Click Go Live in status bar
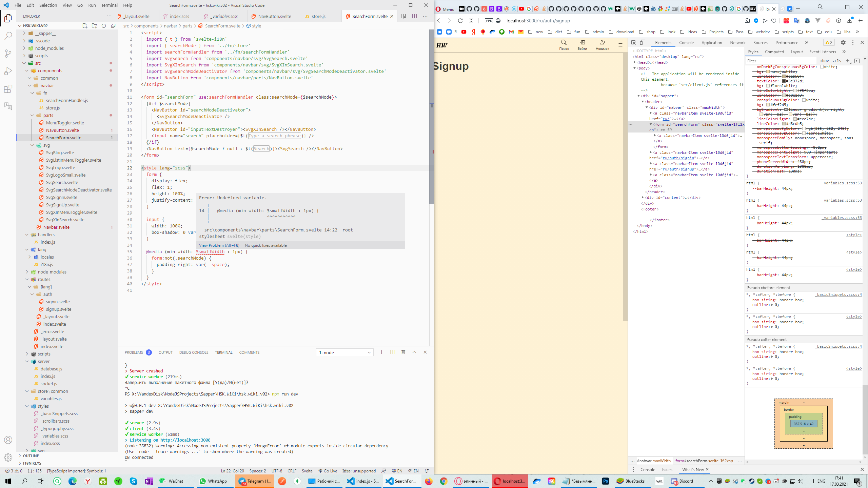 [328, 471]
